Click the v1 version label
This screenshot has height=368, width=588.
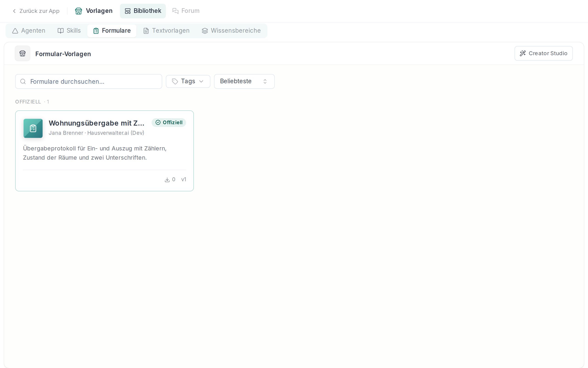(x=184, y=180)
